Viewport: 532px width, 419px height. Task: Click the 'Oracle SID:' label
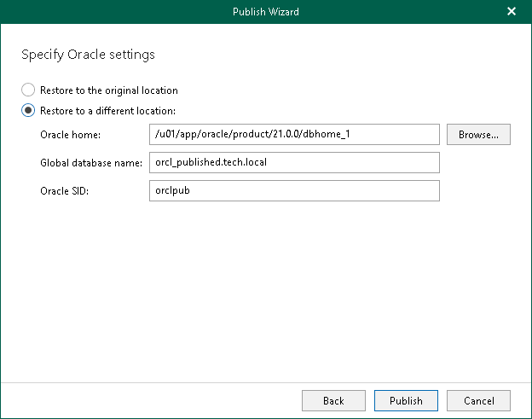tap(64, 190)
